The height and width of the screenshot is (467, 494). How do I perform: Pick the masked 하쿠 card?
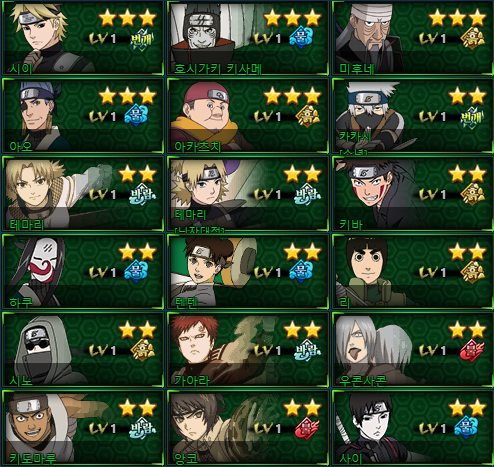(x=82, y=272)
